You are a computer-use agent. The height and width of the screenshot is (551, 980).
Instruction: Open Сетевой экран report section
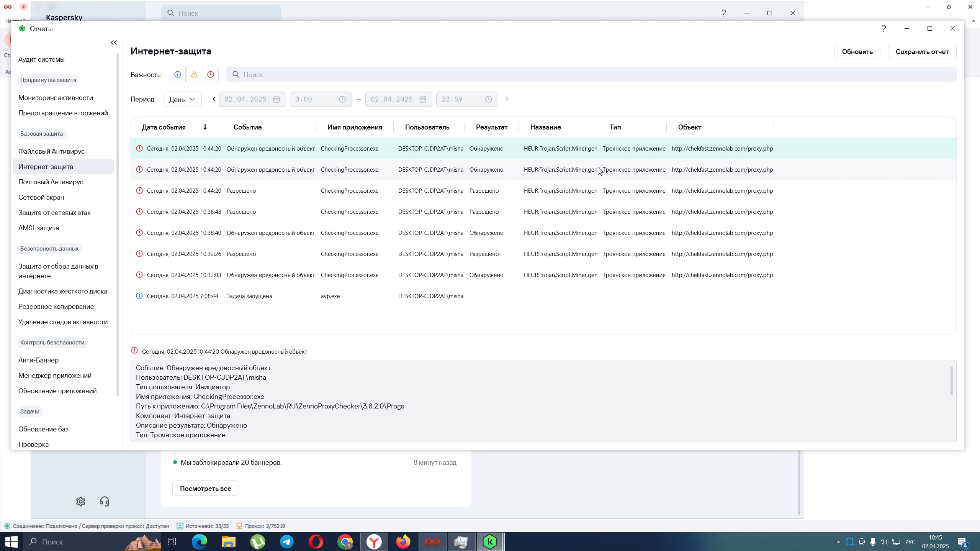[41, 197]
